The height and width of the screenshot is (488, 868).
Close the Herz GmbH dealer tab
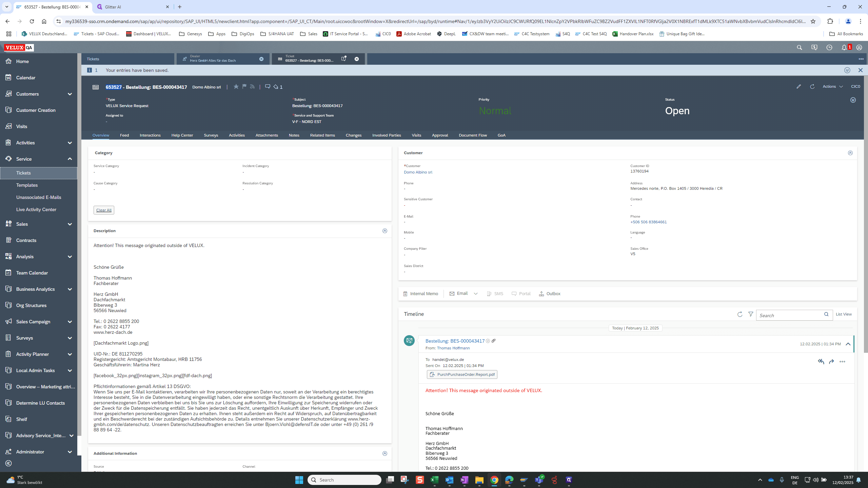tap(261, 59)
